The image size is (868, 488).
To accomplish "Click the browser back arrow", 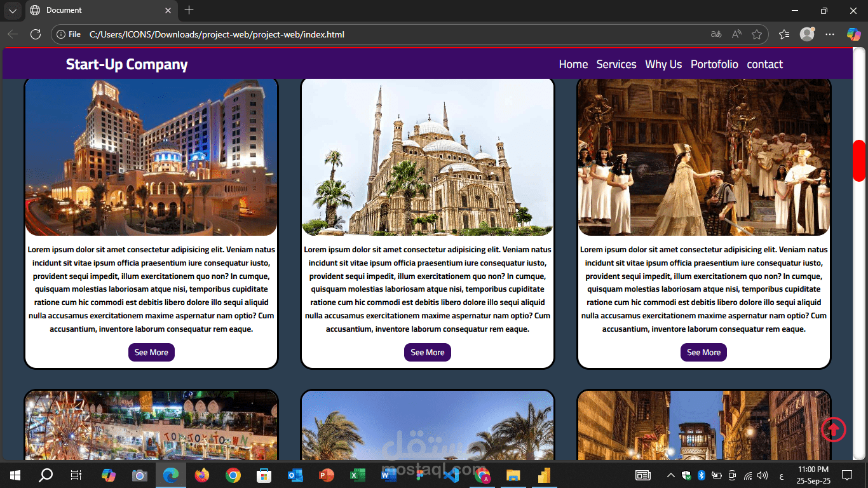I will (13, 34).
